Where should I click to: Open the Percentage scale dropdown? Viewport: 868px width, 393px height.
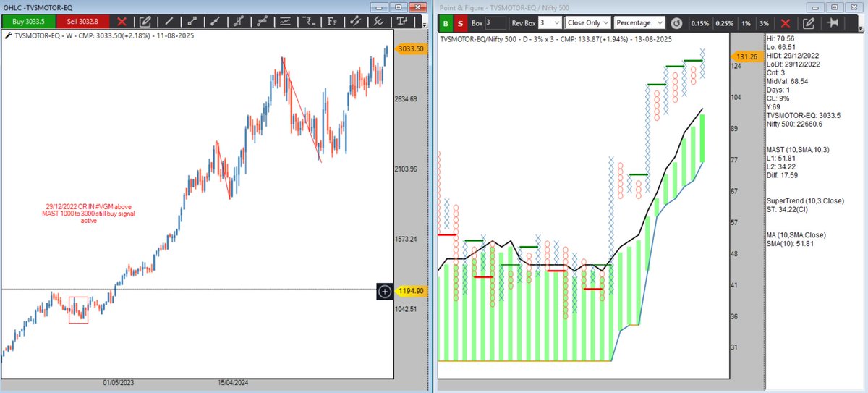coord(639,23)
